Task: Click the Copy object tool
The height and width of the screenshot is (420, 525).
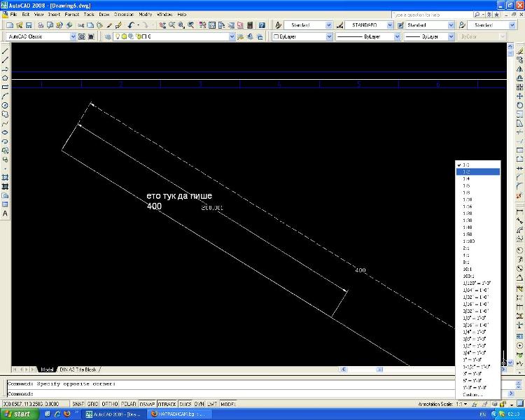Action: (519, 60)
